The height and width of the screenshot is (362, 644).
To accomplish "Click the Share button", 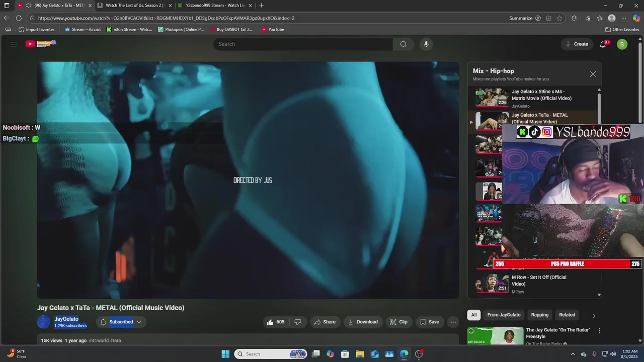I will (325, 322).
